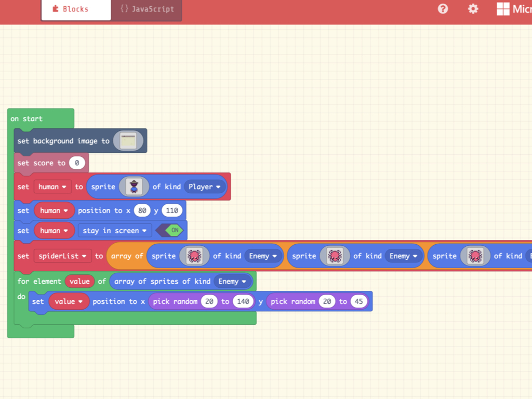Open the value dropdown in set position block
The width and height of the screenshot is (532, 399).
tap(69, 301)
